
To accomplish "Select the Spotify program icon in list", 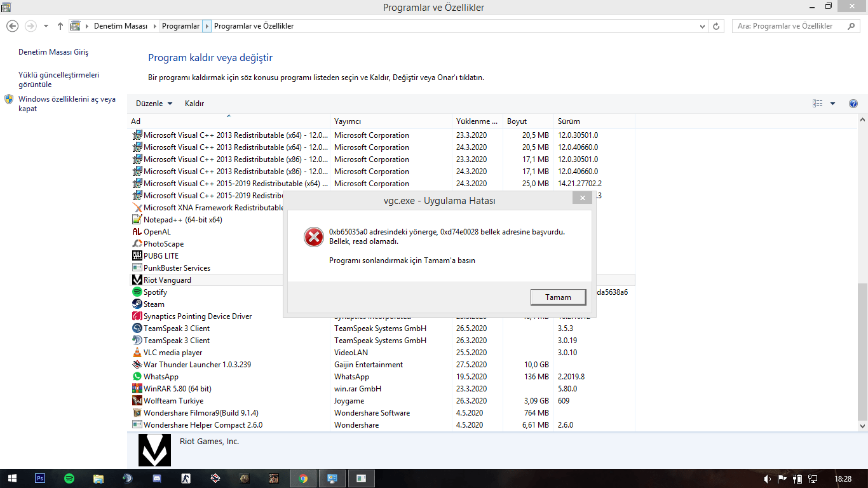I will point(137,292).
